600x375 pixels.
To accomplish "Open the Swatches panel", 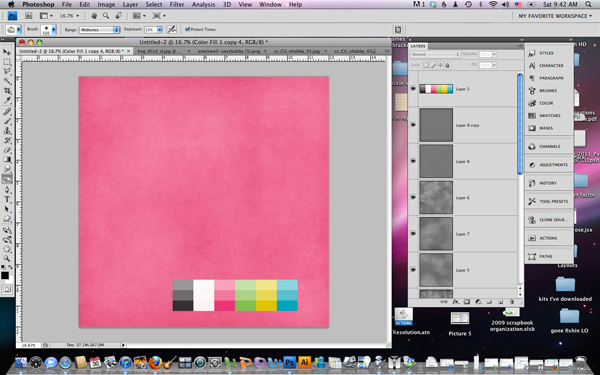I will pyautogui.click(x=549, y=116).
